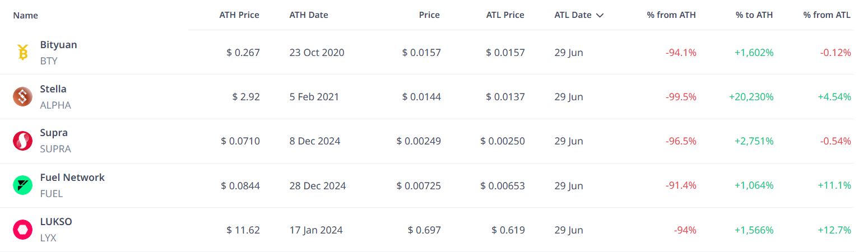The width and height of the screenshot is (868, 252).
Task: Sort by % to ATH column
Action: click(754, 15)
